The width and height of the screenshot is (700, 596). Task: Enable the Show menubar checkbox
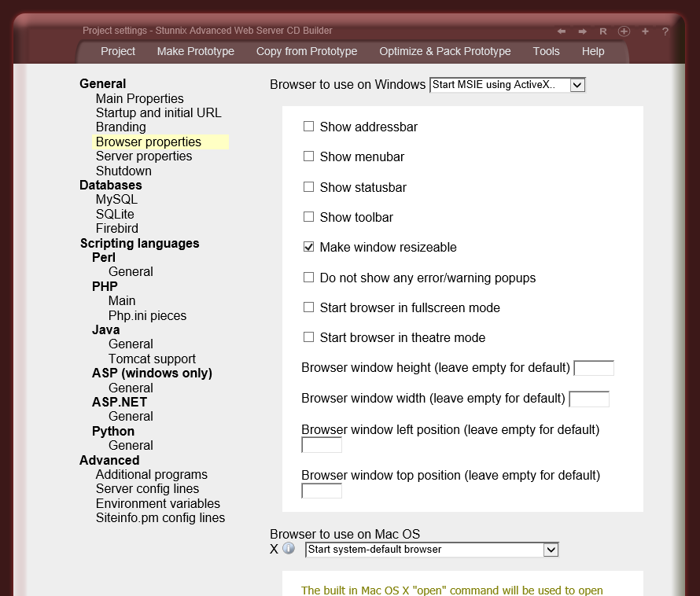(x=308, y=156)
